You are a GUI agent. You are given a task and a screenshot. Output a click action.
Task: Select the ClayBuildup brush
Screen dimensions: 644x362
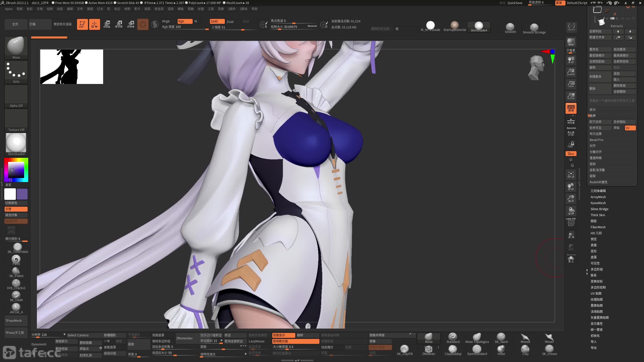click(453, 350)
